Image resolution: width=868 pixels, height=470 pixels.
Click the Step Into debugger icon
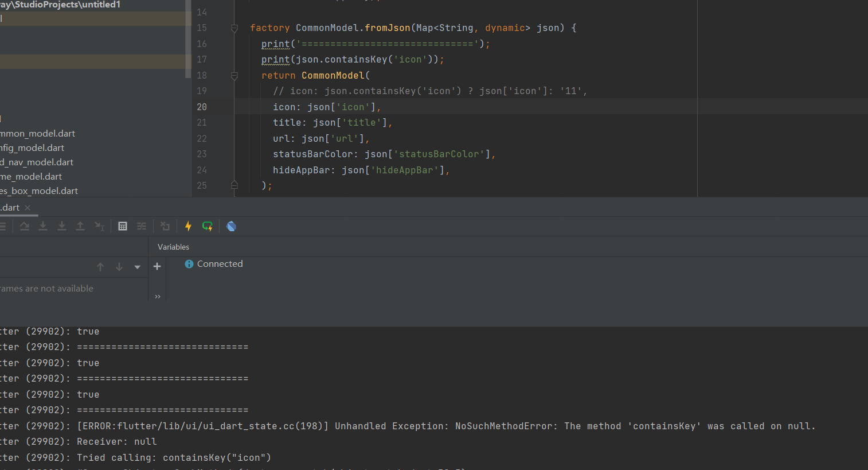pos(43,226)
